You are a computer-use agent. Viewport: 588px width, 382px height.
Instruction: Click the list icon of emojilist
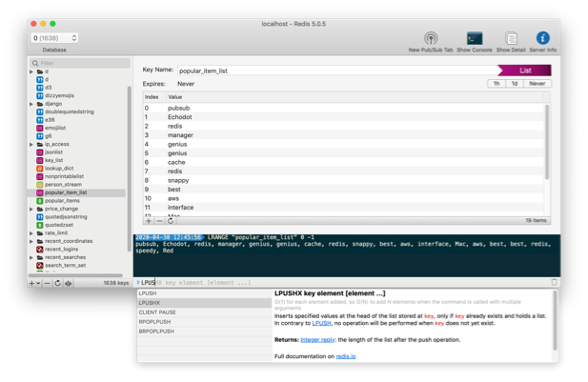[x=40, y=128]
